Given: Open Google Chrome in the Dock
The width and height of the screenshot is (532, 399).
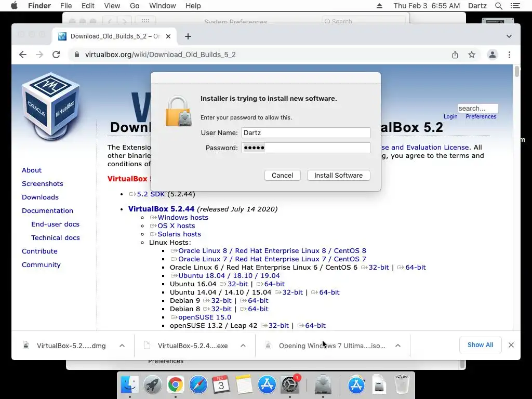Looking at the screenshot, I should coord(175,384).
